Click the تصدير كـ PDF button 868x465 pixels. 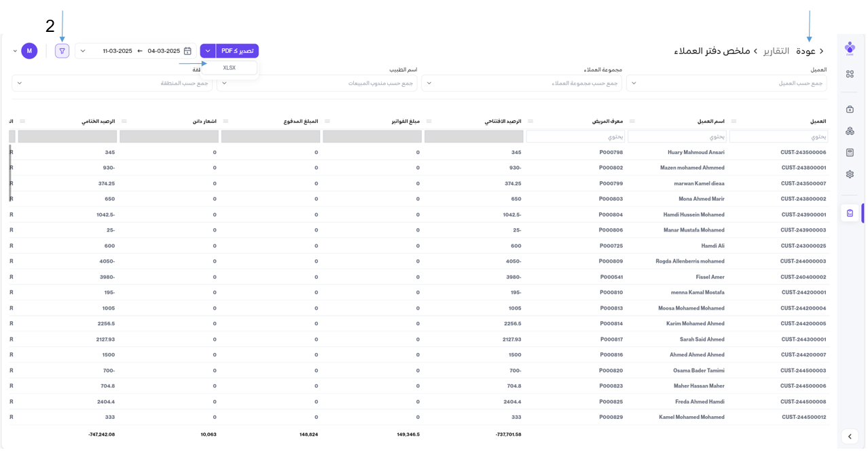click(237, 51)
